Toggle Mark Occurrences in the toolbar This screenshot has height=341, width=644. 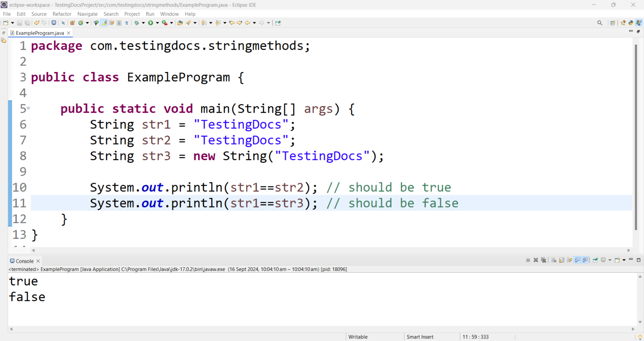(103, 23)
